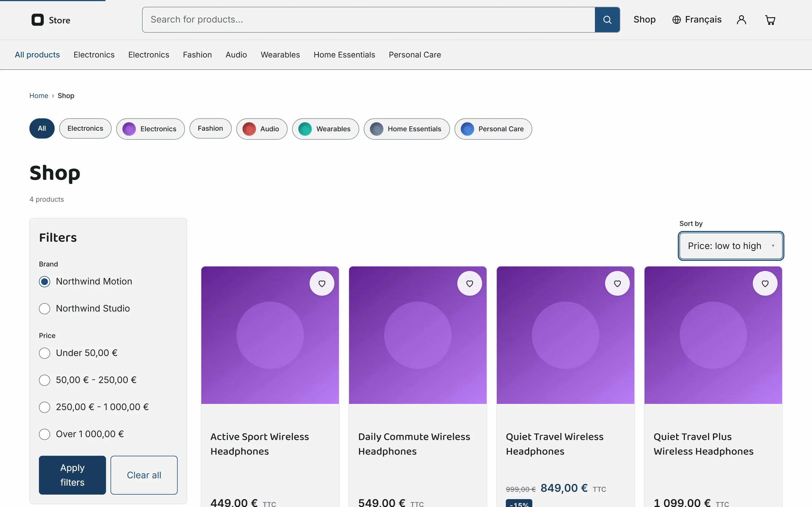Focus the Search for products field
This screenshot has width=812, height=507.
tap(369, 20)
